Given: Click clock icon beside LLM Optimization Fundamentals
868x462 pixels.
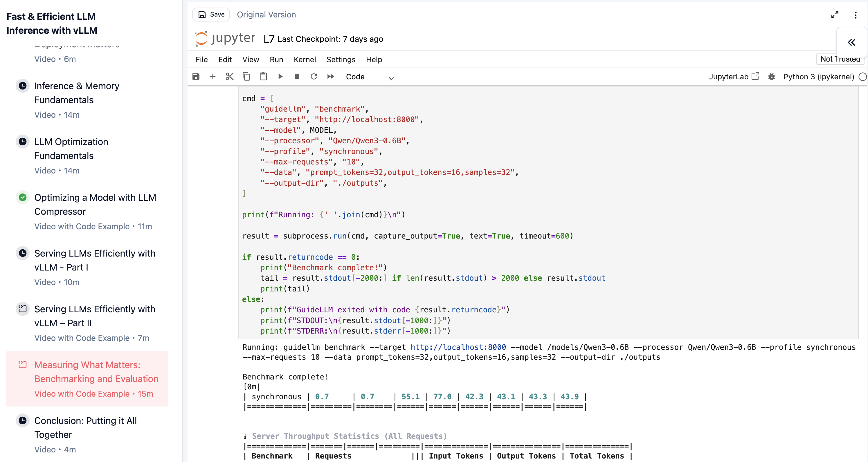Looking at the screenshot, I should click(x=23, y=141).
